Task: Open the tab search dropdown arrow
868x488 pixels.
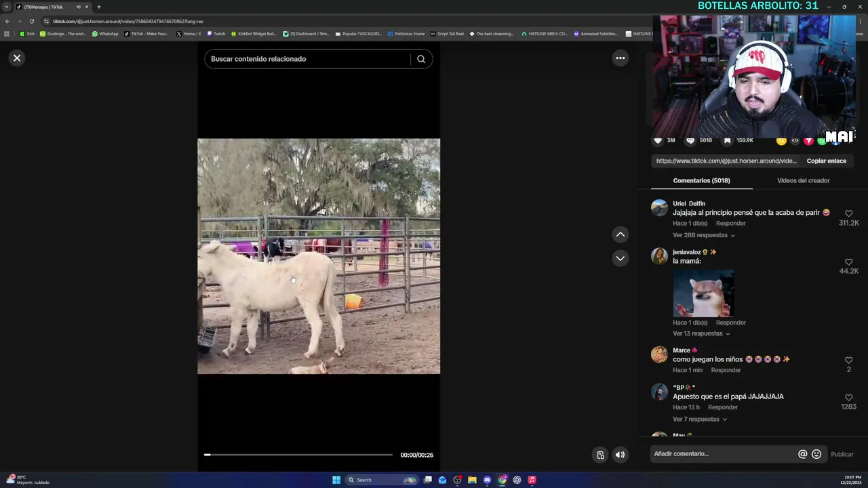Action: (7, 7)
